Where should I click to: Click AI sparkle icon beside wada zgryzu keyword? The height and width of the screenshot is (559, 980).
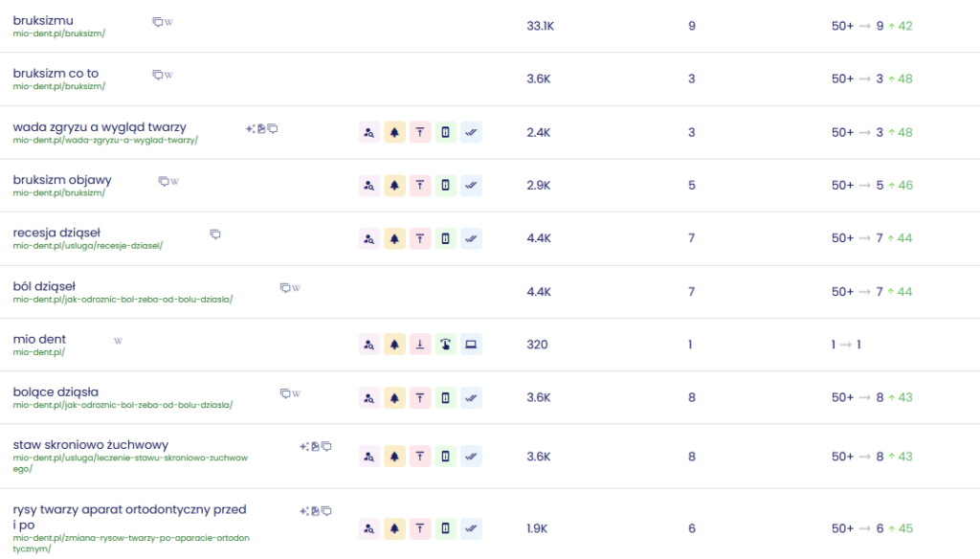point(250,128)
